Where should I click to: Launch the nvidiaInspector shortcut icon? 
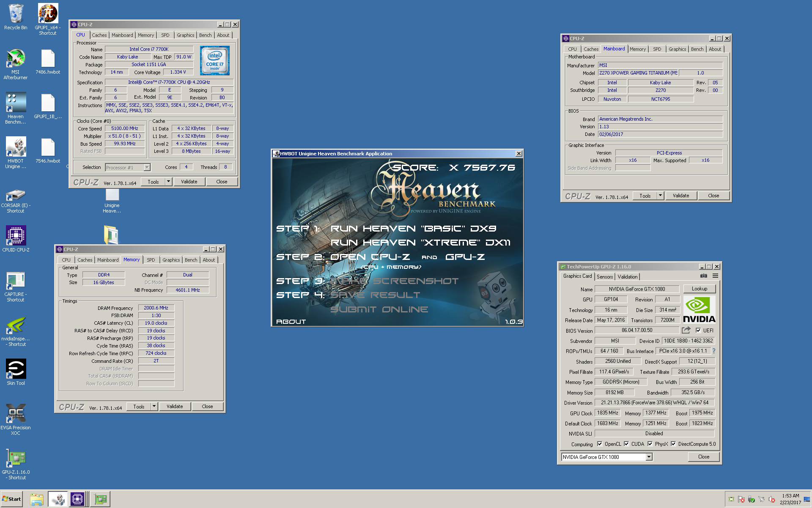16,331
